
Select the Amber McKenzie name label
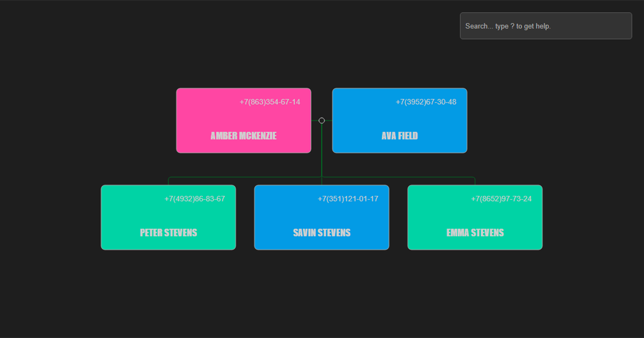point(244,136)
